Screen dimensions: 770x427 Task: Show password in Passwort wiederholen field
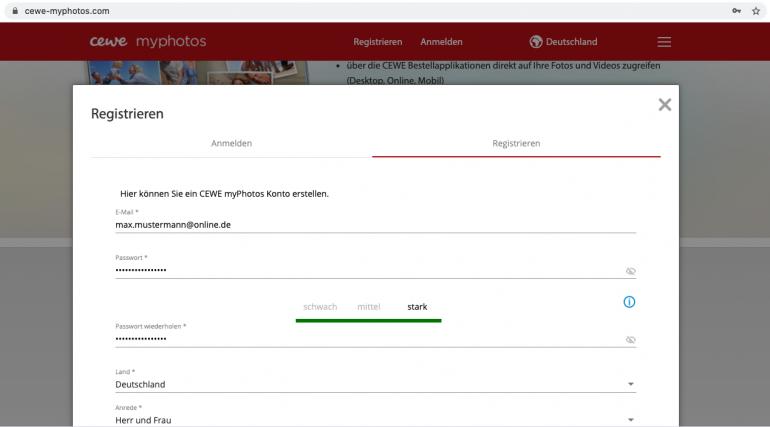pyautogui.click(x=631, y=340)
